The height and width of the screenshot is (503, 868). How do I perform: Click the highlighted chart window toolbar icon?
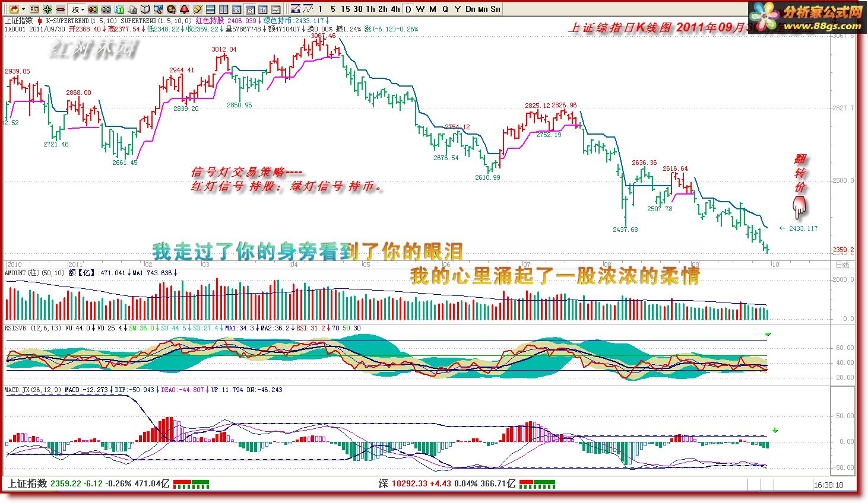249,9
